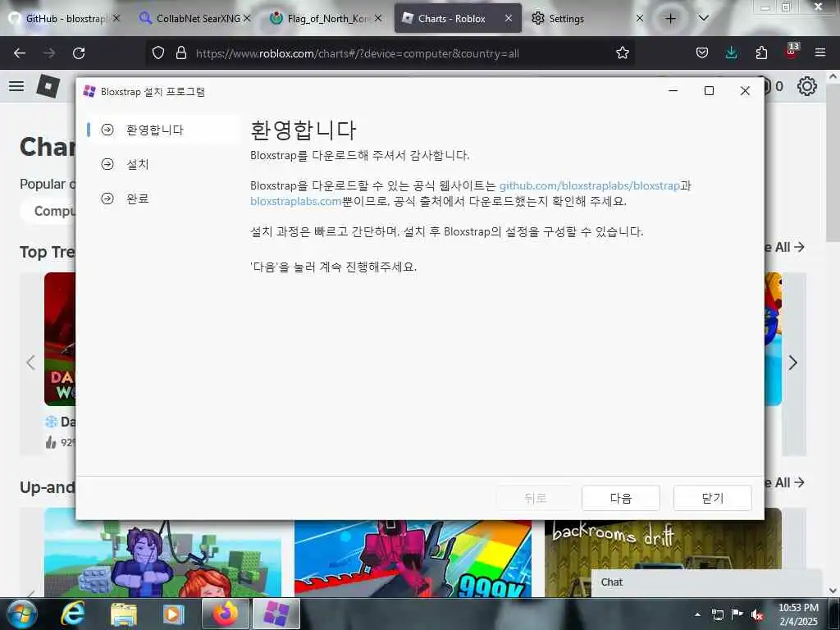Image resolution: width=840 pixels, height=630 pixels.
Task: Show hidden system tray icons
Action: 697,614
